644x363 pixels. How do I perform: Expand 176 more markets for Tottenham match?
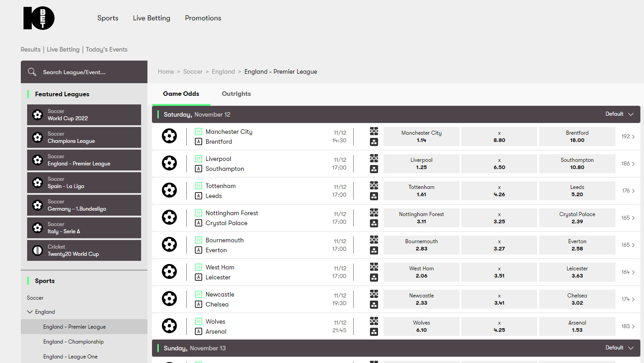click(628, 191)
